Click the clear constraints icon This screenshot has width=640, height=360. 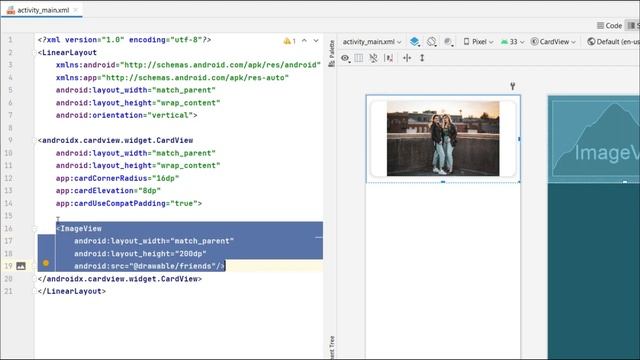point(373,58)
